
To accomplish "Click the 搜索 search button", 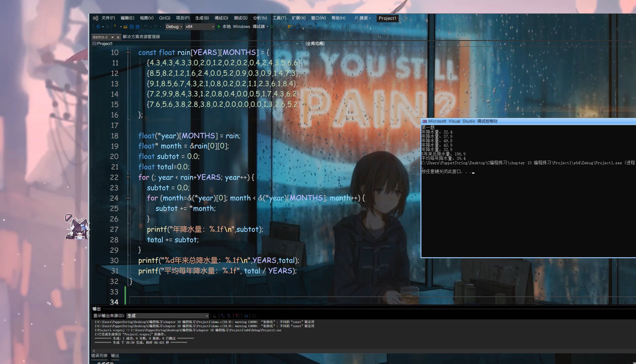I will coord(363,18).
